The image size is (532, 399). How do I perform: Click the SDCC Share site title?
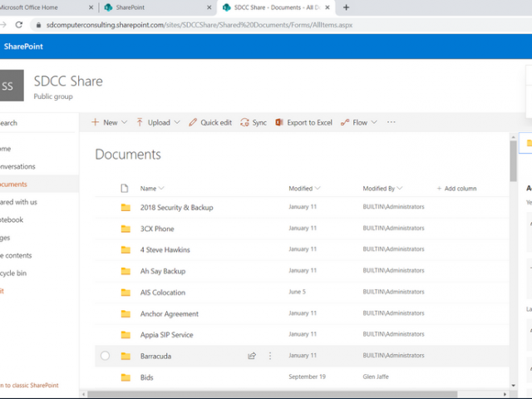pos(68,81)
